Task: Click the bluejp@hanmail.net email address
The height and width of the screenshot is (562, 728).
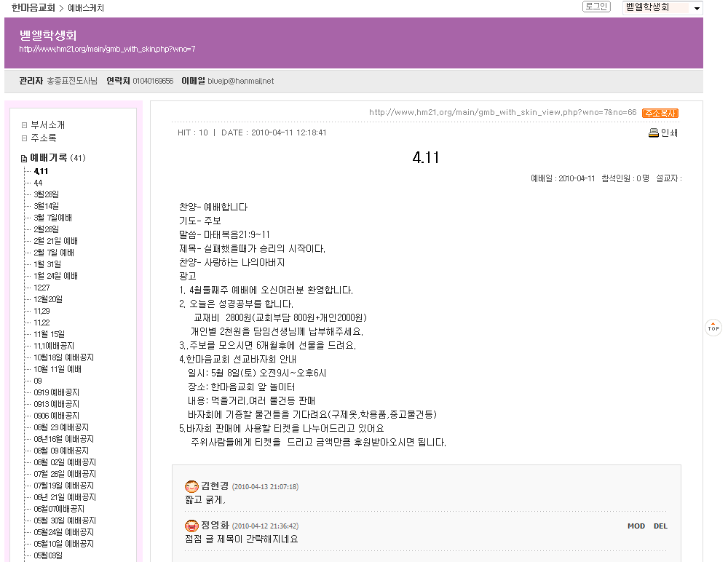Action: (x=240, y=81)
